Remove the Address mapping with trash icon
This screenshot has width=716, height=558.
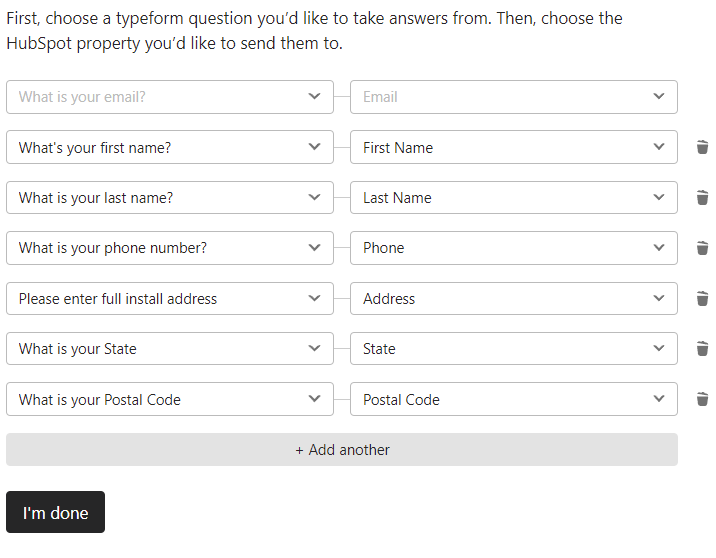[702, 298]
